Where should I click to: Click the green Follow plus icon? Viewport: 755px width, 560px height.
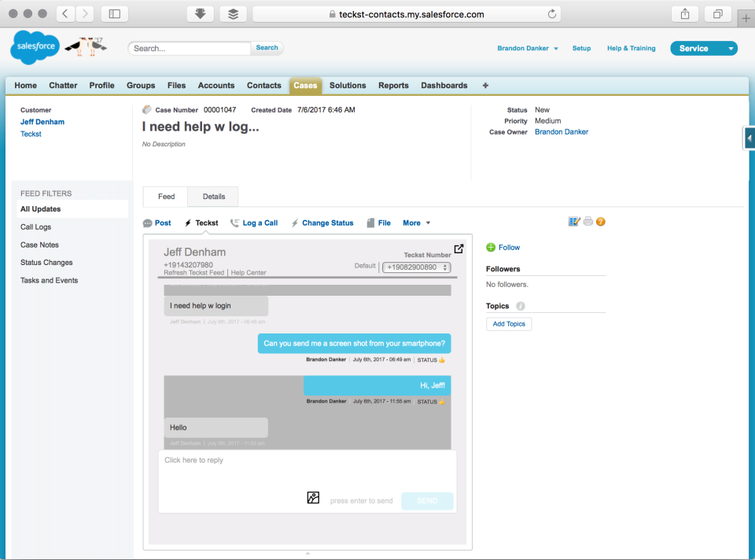[491, 248]
